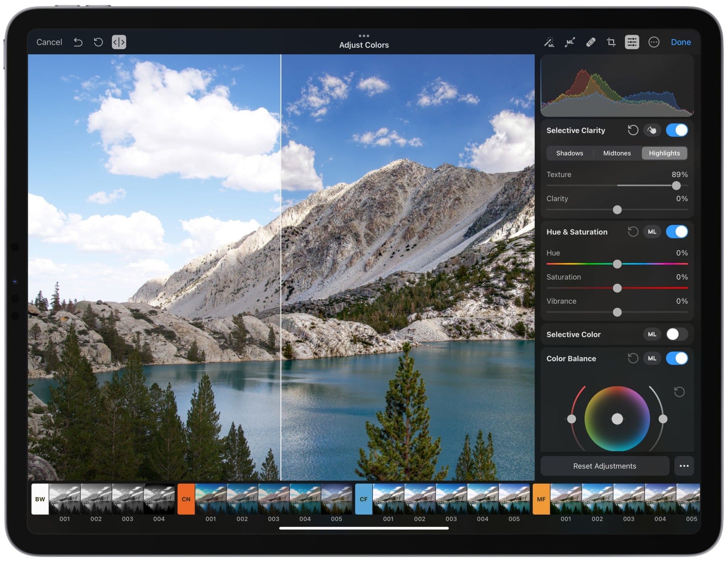Image resolution: width=728 pixels, height=563 pixels.
Task: Click the split-view comparison icon
Action: pyautogui.click(x=119, y=42)
